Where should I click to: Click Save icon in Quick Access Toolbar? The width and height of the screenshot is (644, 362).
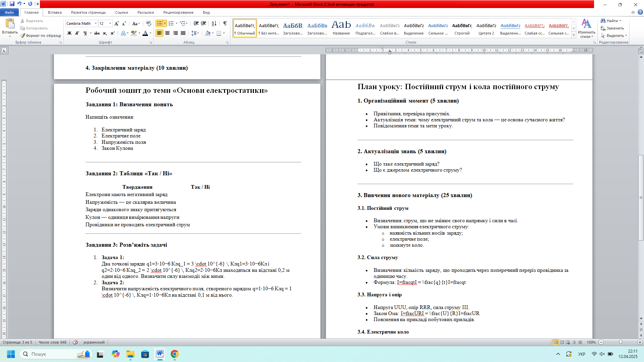[x=12, y=4]
